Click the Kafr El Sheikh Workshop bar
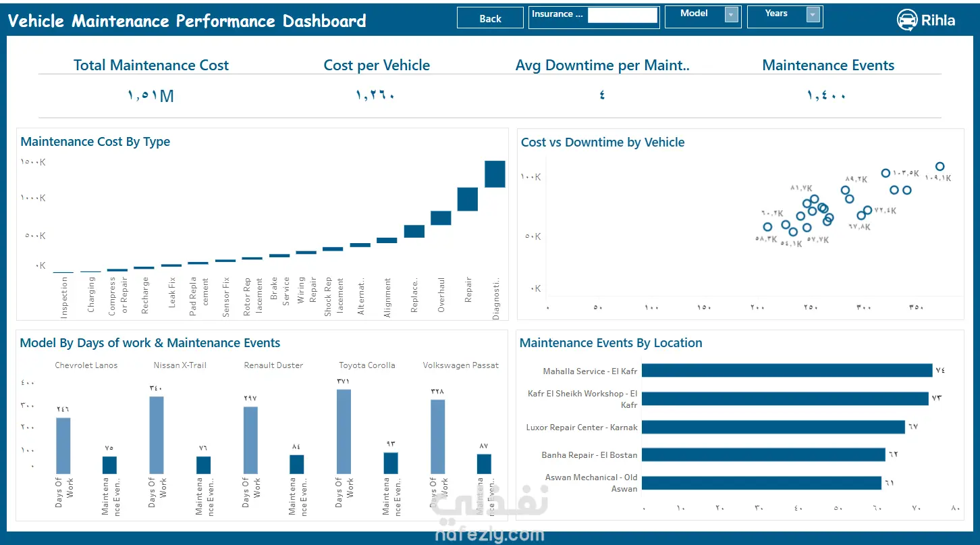 pos(785,399)
